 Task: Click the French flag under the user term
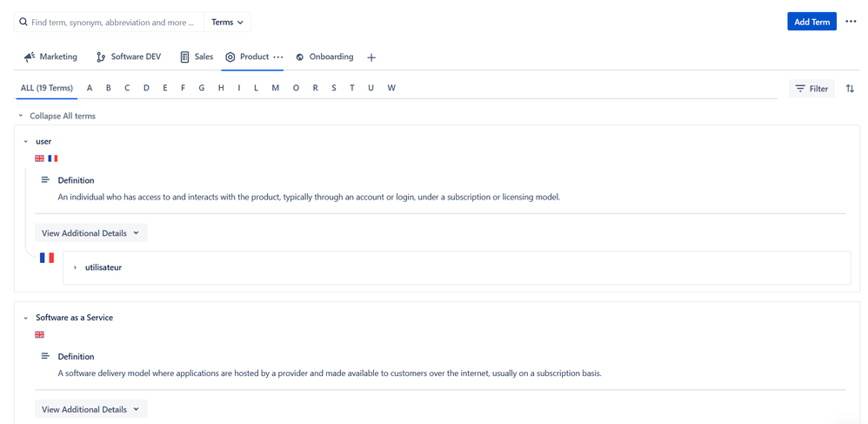[x=53, y=158]
